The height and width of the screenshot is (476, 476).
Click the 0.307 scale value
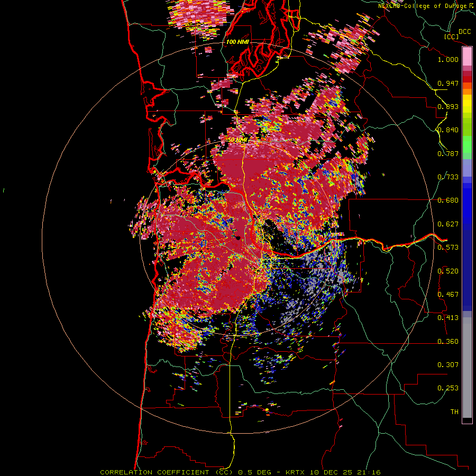pos(448,365)
